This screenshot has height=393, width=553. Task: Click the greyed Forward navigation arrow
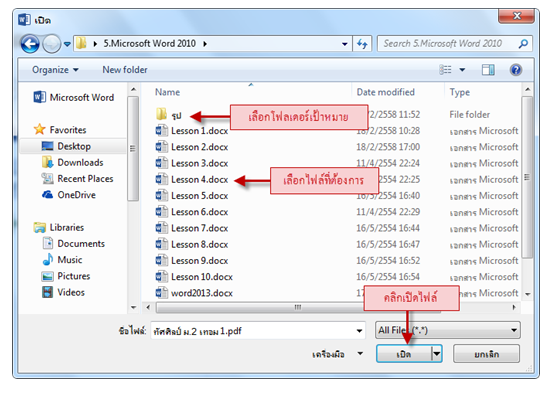[x=51, y=44]
